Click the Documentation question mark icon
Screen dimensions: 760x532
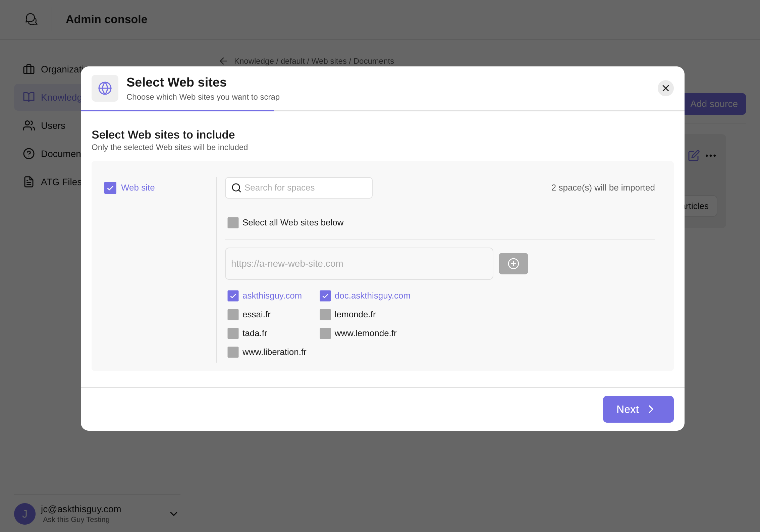29,154
